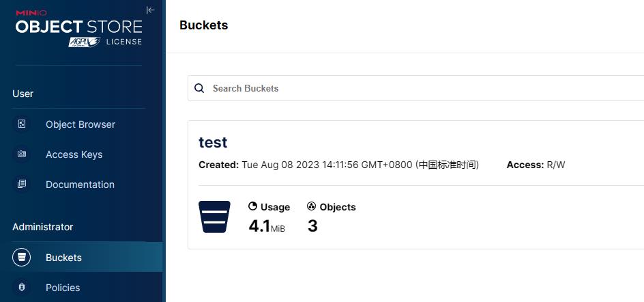Click the MinIO Object Store logo
This screenshot has height=302, width=644.
78,26
